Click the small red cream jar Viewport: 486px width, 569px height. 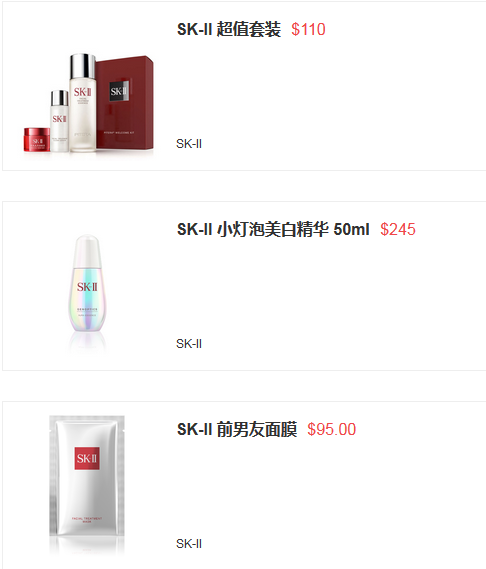[37, 139]
